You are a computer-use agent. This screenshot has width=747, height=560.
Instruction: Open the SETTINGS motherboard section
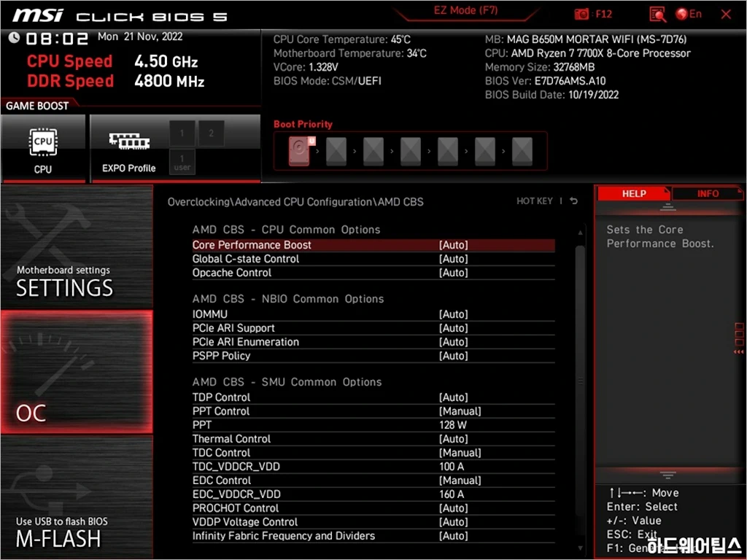[x=77, y=248]
